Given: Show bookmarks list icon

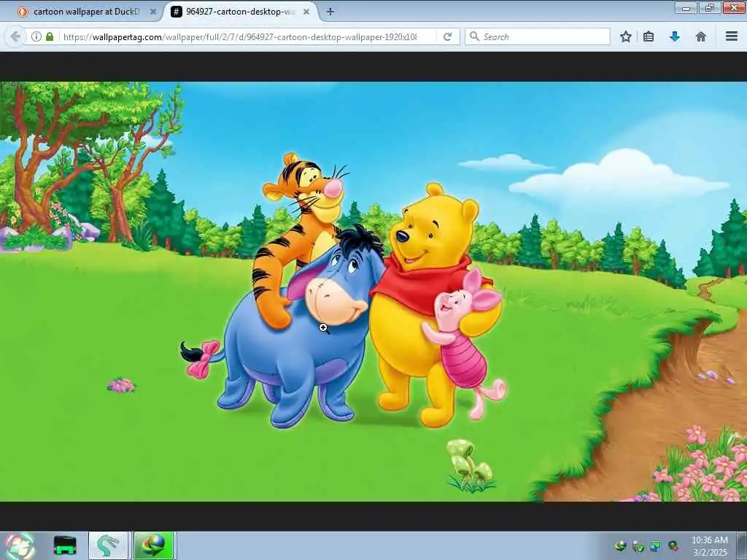Looking at the screenshot, I should [649, 36].
